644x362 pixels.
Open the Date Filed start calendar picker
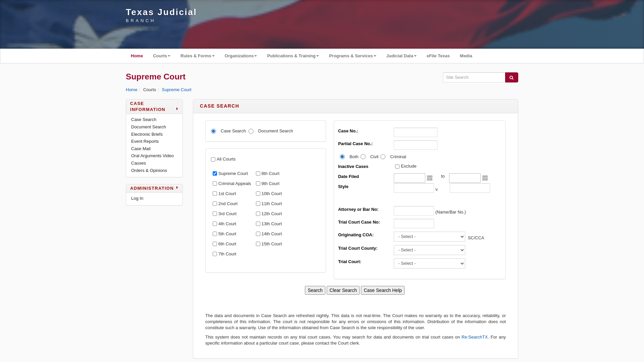coord(430,178)
